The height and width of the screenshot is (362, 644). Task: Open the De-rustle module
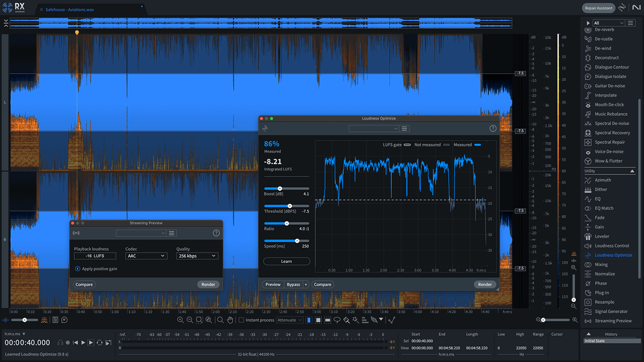pyautogui.click(x=603, y=39)
